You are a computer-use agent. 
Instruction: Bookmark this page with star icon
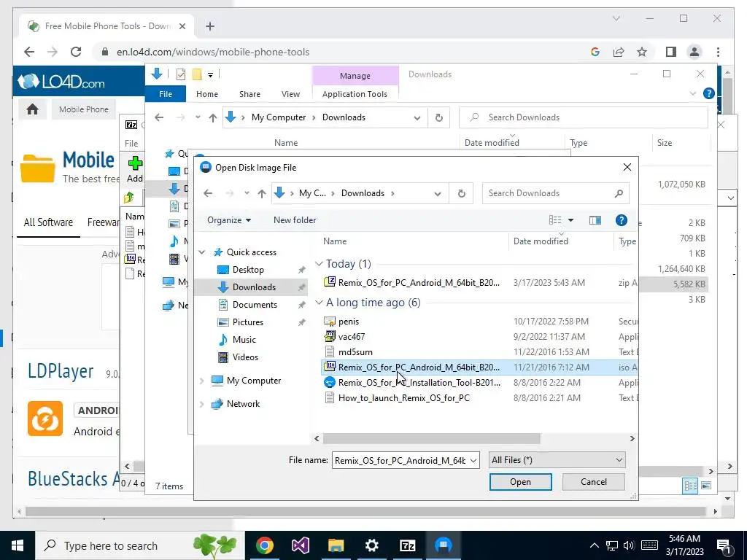pos(642,52)
